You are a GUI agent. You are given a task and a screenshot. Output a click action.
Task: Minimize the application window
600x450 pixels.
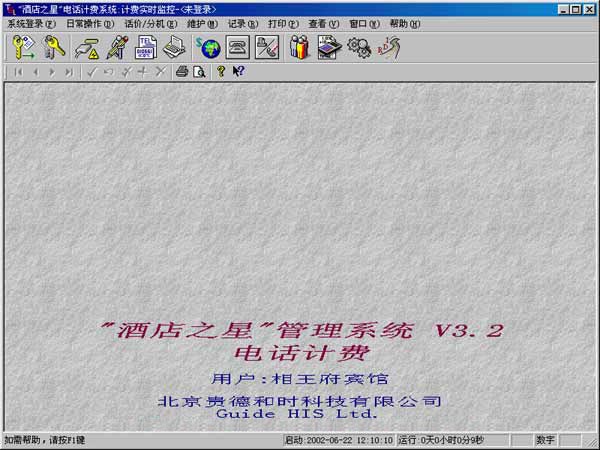(x=563, y=9)
